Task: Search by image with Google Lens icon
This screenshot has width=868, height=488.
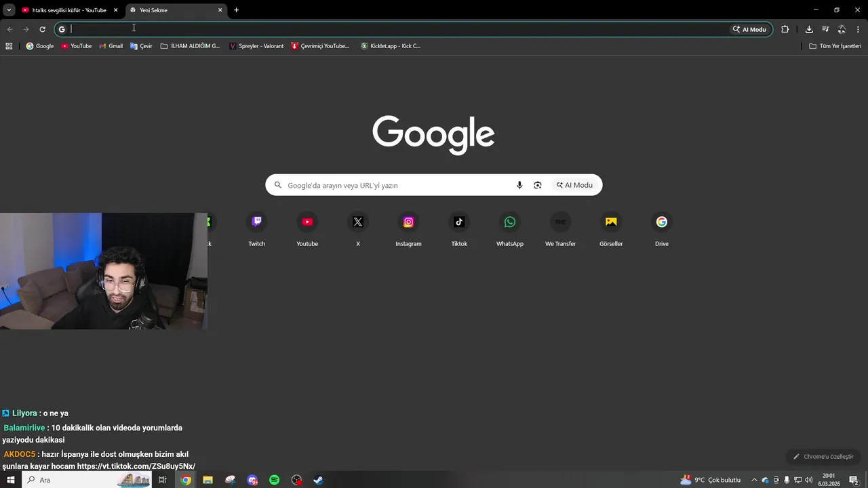Action: 538,185
